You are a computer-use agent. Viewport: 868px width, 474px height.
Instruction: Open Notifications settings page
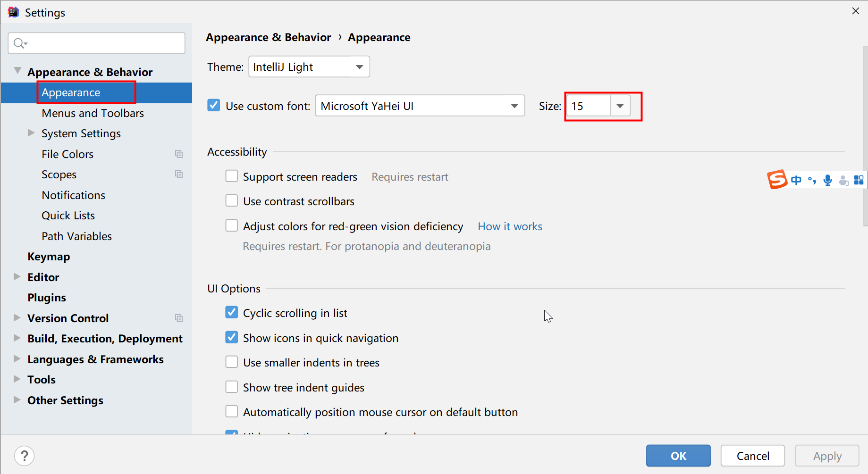pyautogui.click(x=96, y=195)
